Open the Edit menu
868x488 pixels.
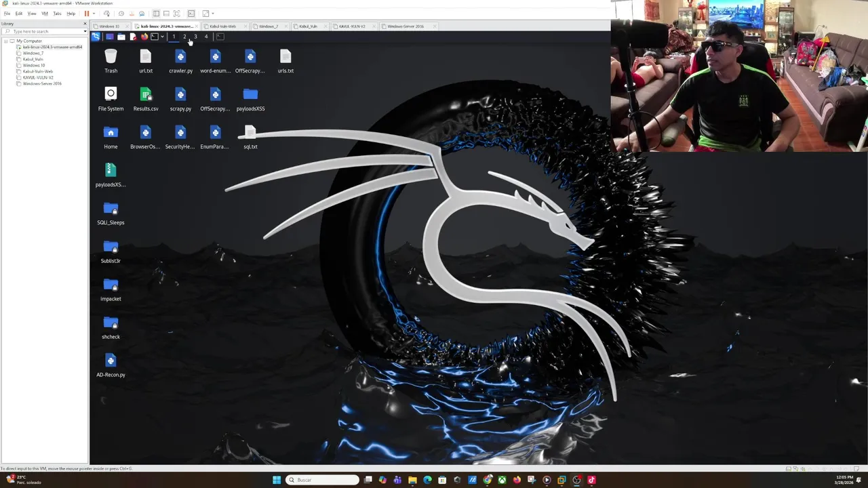pos(19,14)
